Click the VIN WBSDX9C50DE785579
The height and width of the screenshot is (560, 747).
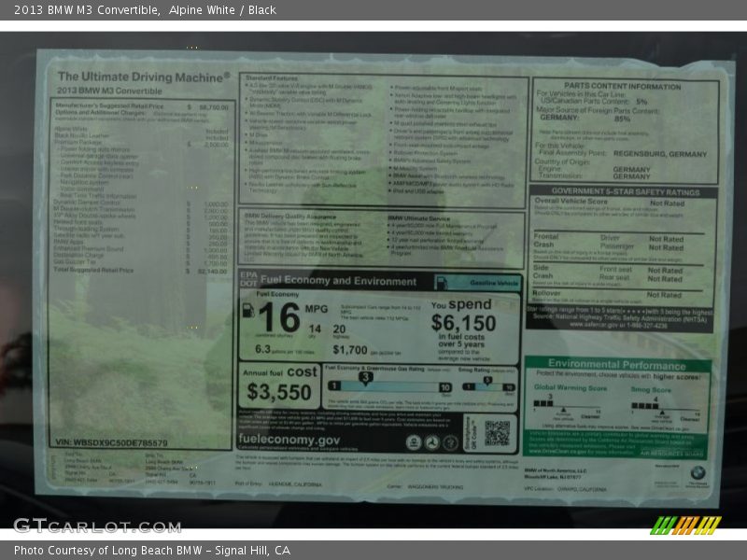click(111, 442)
